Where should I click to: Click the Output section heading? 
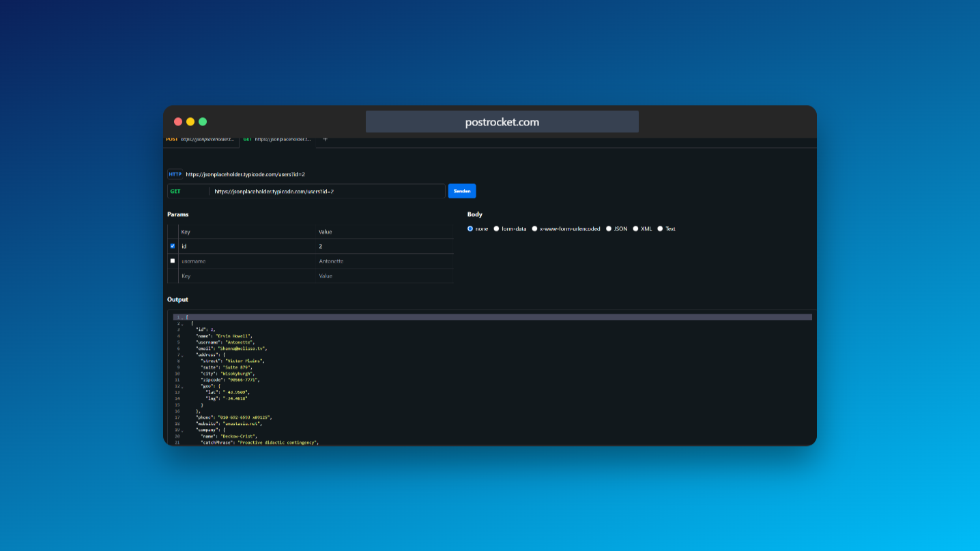[x=178, y=300]
